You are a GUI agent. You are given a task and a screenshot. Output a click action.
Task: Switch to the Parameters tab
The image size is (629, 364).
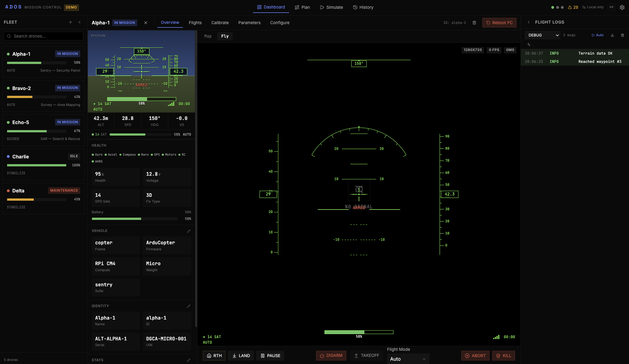[249, 23]
